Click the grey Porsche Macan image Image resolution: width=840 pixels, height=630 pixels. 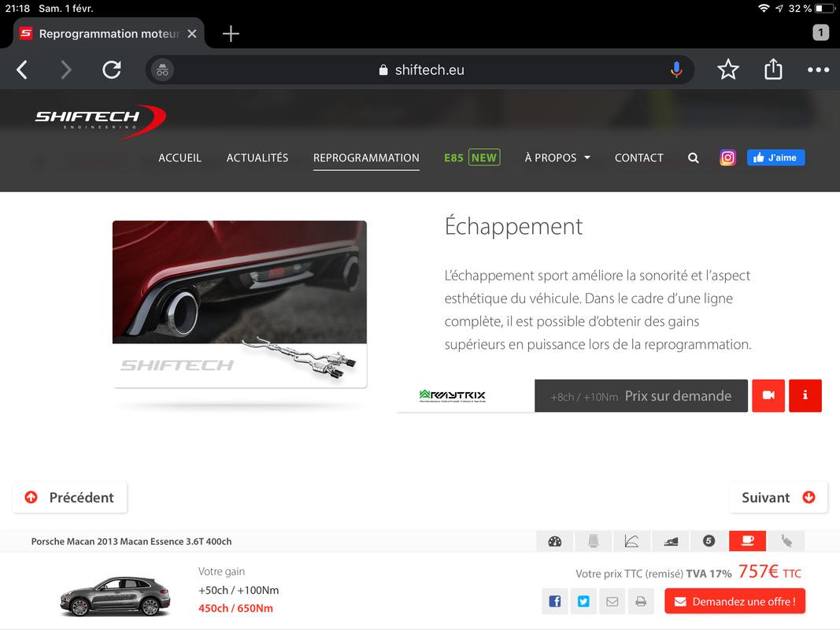click(x=115, y=595)
